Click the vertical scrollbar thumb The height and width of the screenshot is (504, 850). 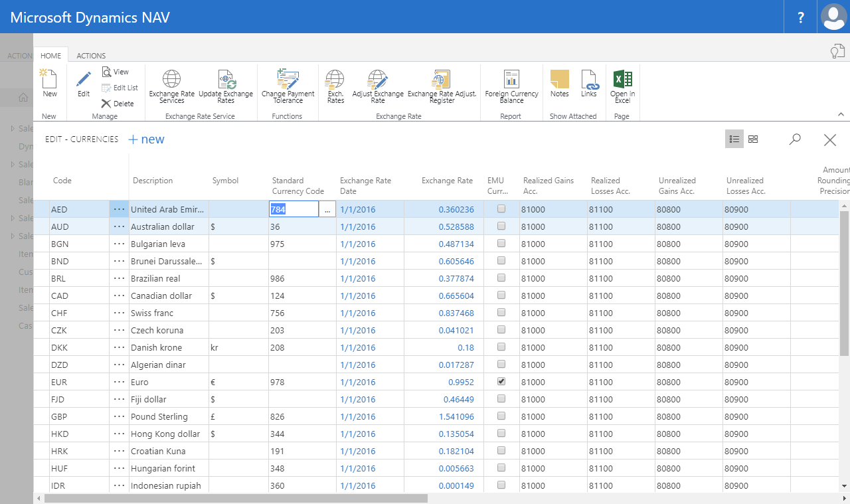845,283
